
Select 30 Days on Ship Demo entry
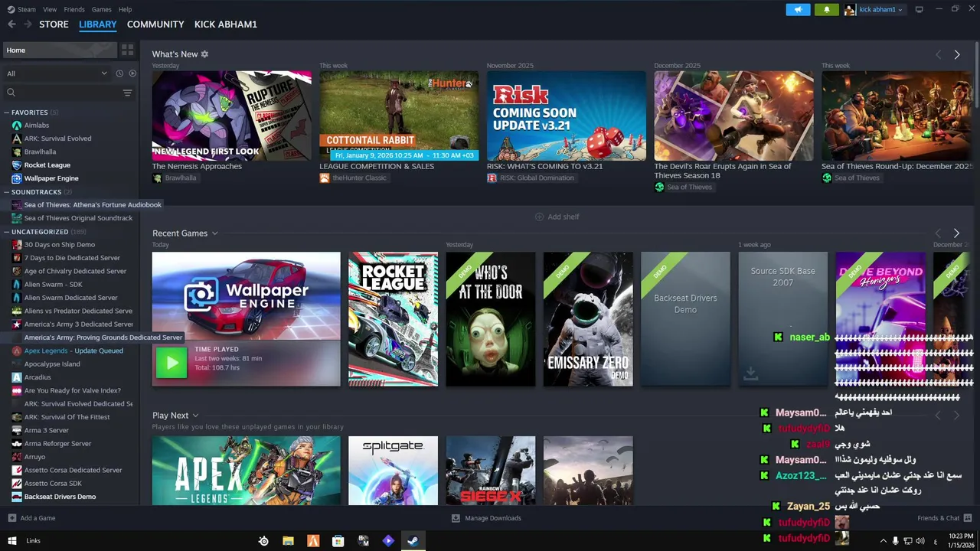pos(60,245)
